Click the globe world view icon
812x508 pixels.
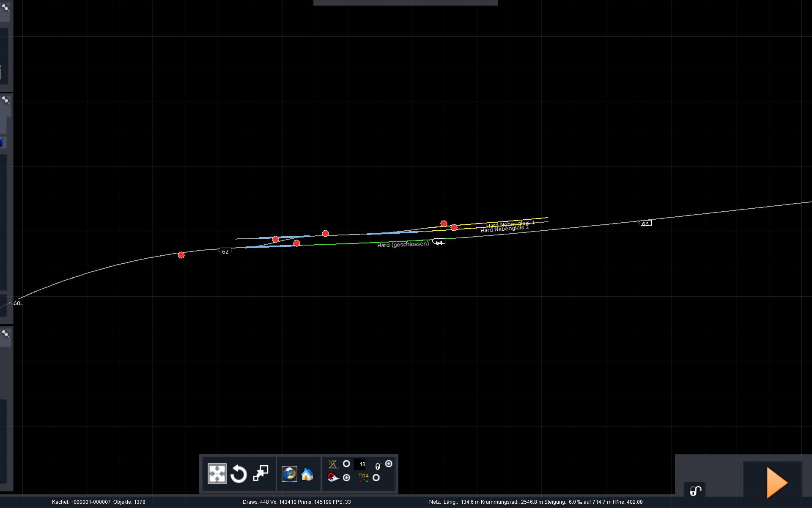tap(290, 474)
